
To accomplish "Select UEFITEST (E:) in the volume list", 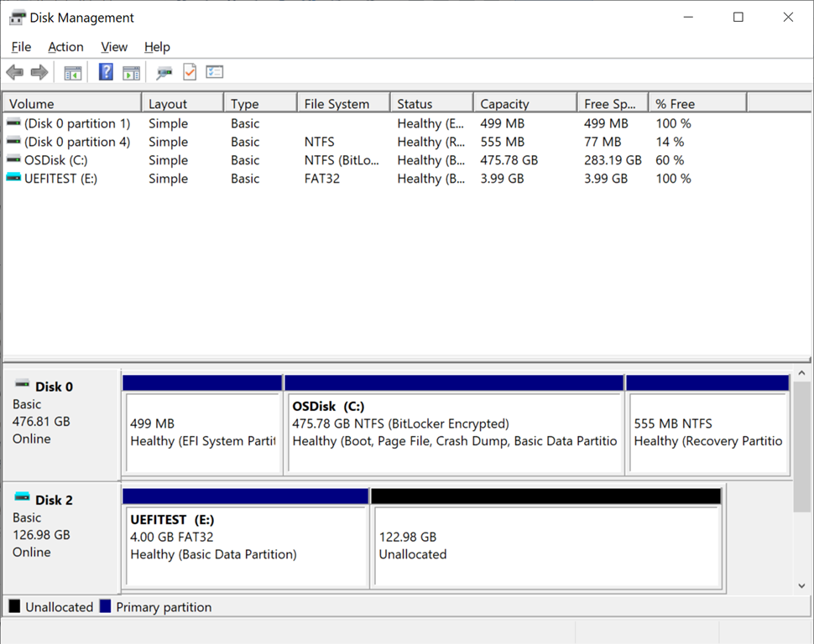I will [x=60, y=179].
